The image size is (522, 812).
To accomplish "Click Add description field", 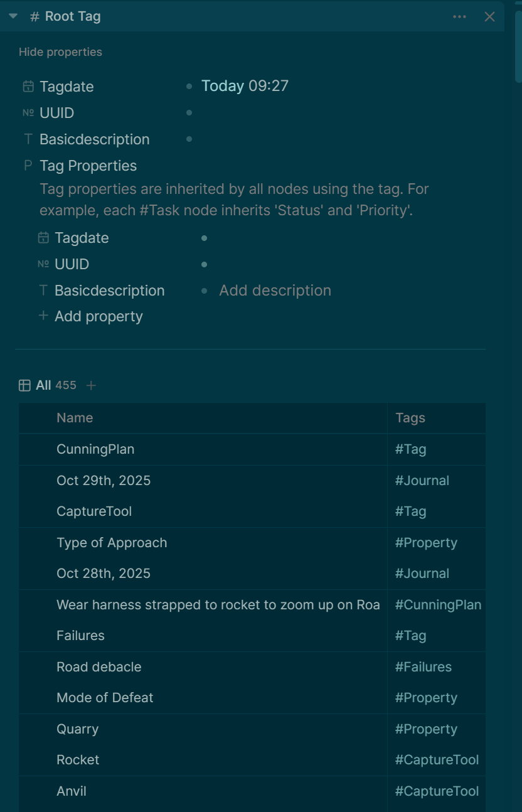I will (x=275, y=291).
